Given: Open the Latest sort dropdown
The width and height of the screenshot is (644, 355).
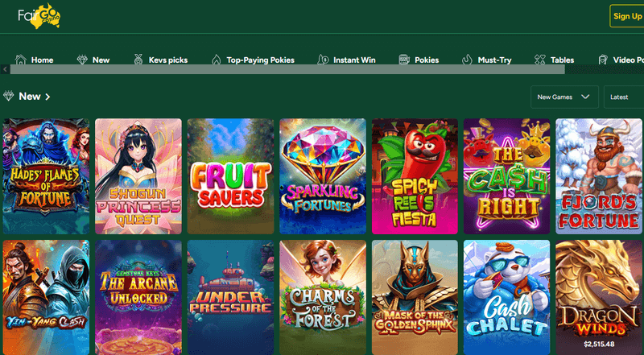Looking at the screenshot, I should pos(624,97).
